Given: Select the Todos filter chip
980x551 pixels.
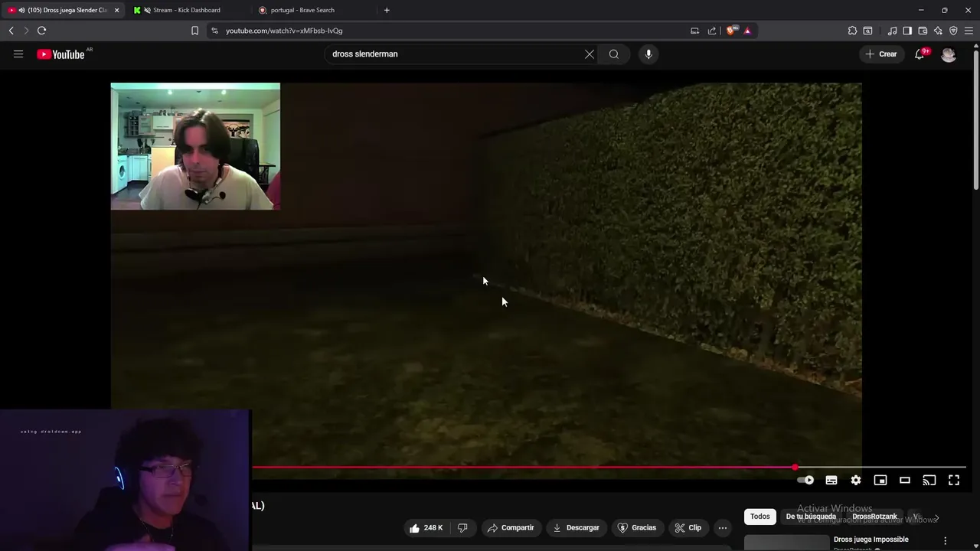Looking at the screenshot, I should click(760, 517).
